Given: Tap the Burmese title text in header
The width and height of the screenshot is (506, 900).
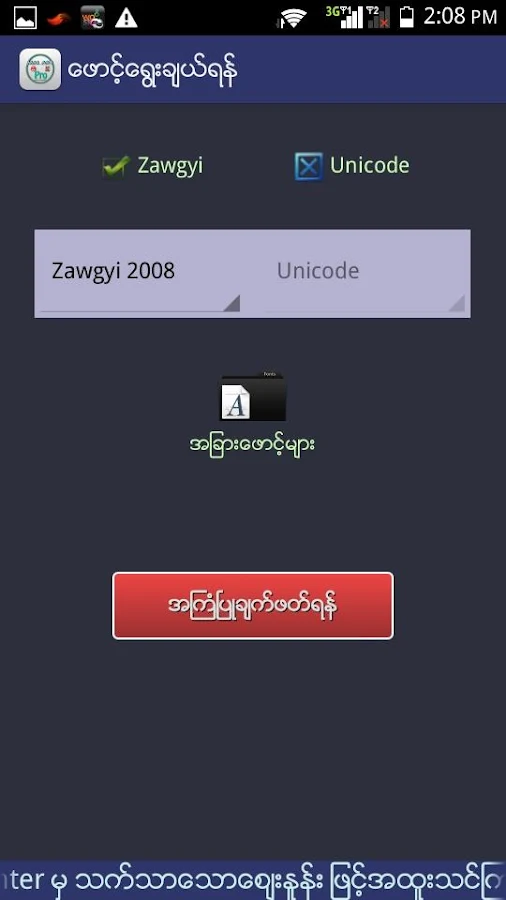Looking at the screenshot, I should (x=153, y=71).
